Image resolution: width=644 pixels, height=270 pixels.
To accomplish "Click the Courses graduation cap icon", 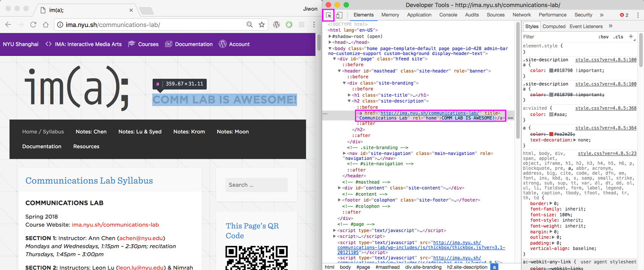I will 131,44.
